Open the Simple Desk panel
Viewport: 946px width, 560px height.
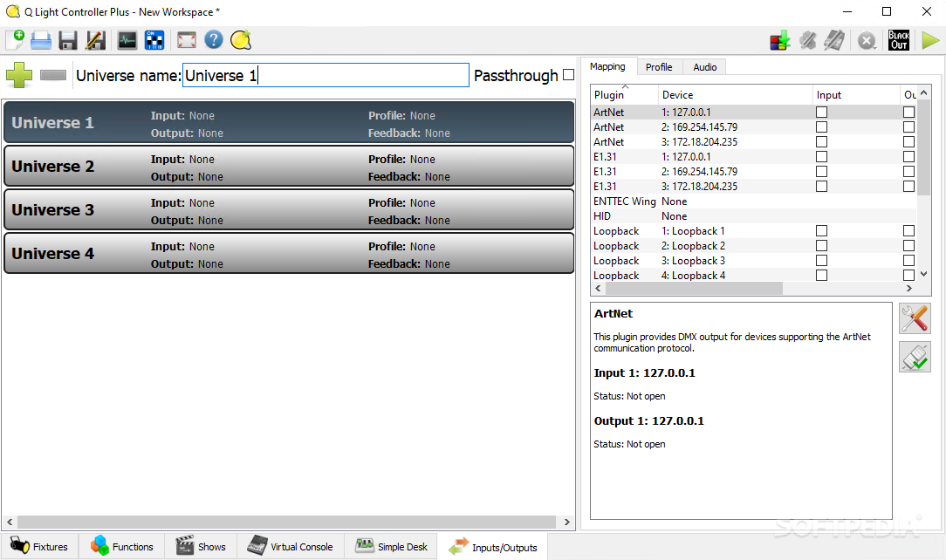click(391, 546)
